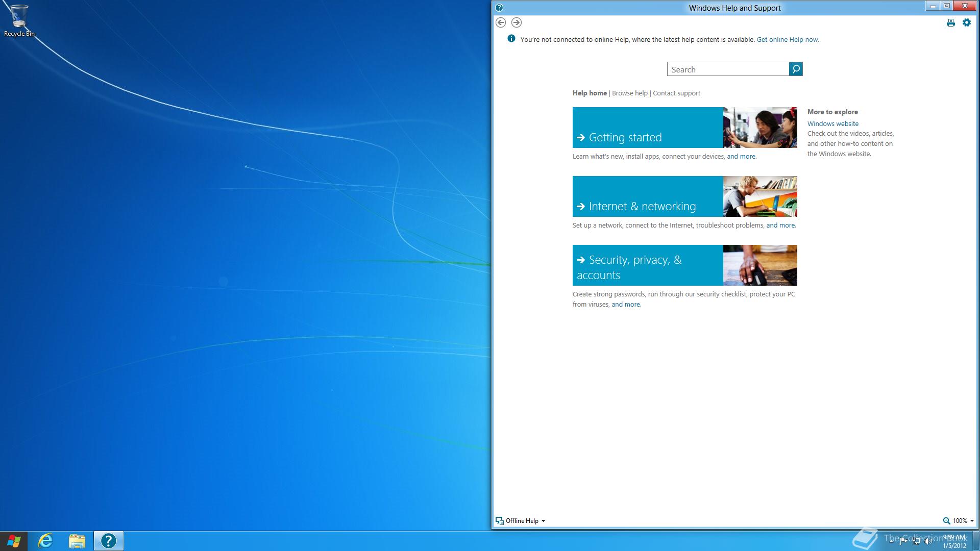Click 'and more' under Security section
The height and width of the screenshot is (551, 980).
point(626,304)
